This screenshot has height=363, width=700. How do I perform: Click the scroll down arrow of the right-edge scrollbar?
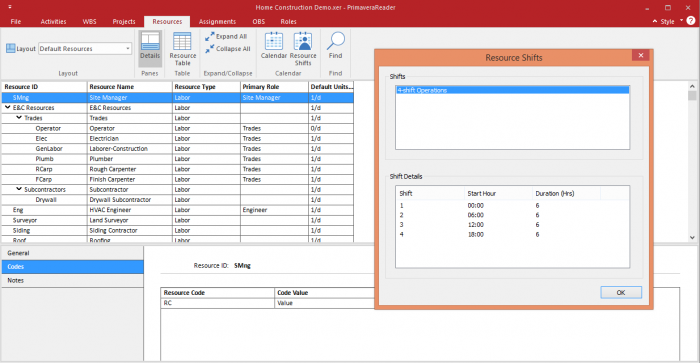point(692,238)
